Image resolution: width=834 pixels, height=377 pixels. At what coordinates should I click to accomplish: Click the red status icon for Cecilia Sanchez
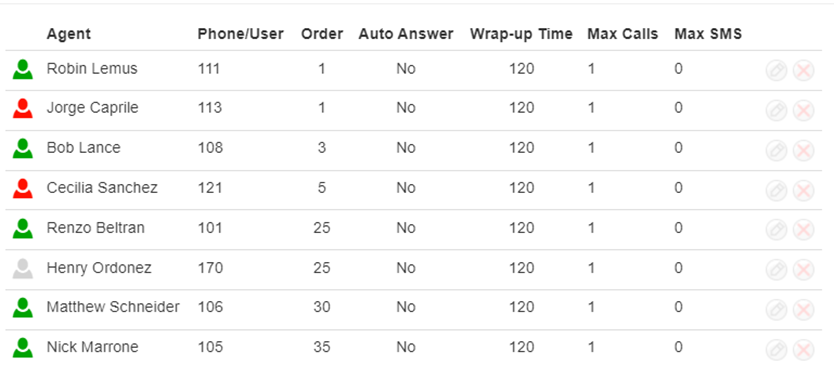click(x=23, y=188)
